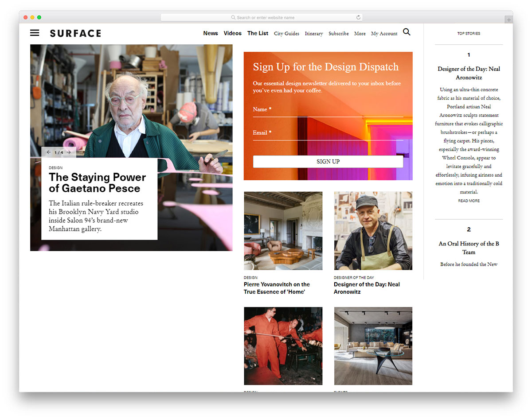The image size is (532, 419).
Task: Go to previous slide with the left arrow
Action: [49, 152]
